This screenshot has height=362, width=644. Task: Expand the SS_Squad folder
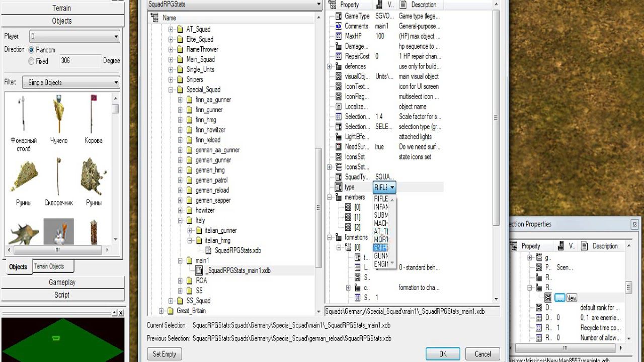[171, 301]
